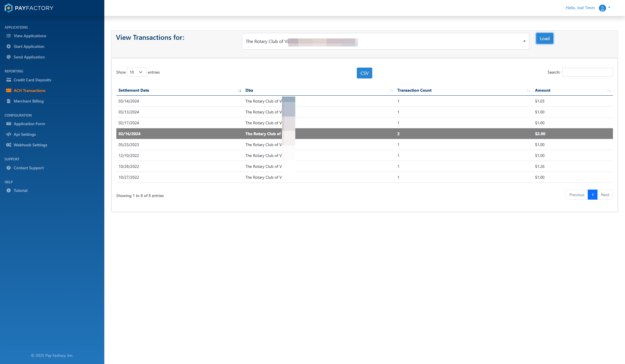625x364 pixels.
Task: Click the Merchant Billing document icon
Action: (9, 101)
